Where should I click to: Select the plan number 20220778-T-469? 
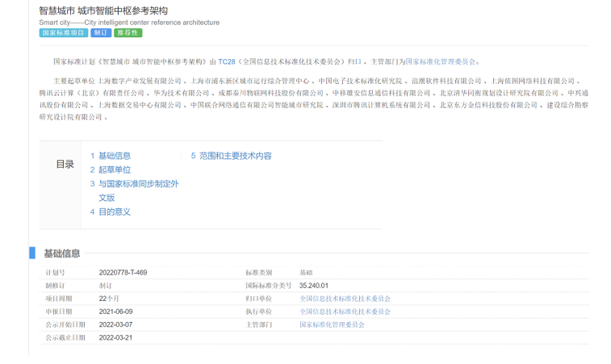(123, 273)
